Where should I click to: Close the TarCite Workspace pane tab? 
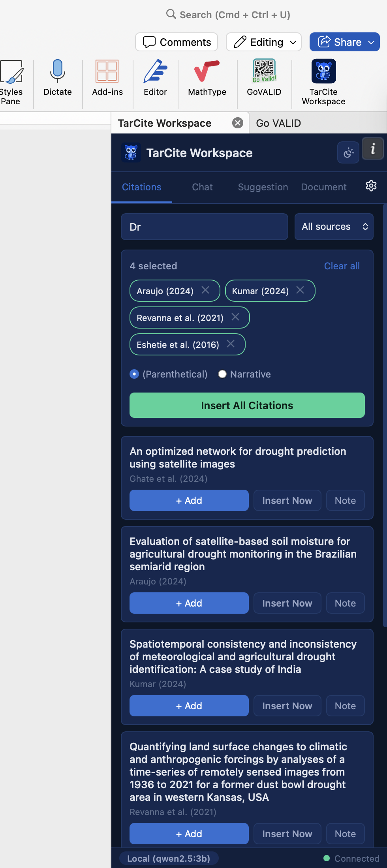click(238, 123)
